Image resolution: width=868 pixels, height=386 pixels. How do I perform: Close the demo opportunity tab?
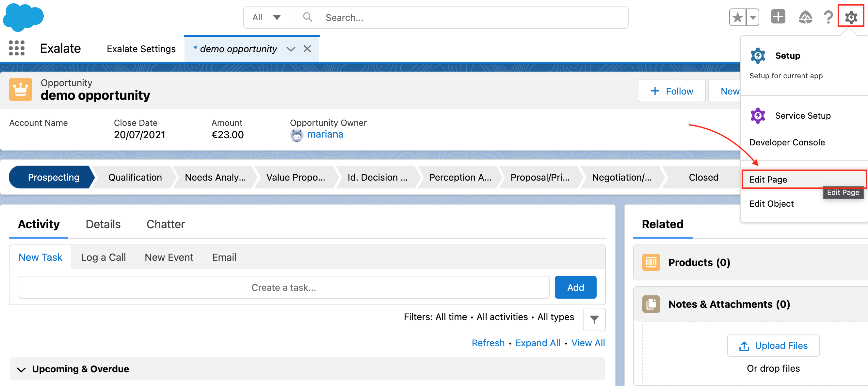pos(307,49)
